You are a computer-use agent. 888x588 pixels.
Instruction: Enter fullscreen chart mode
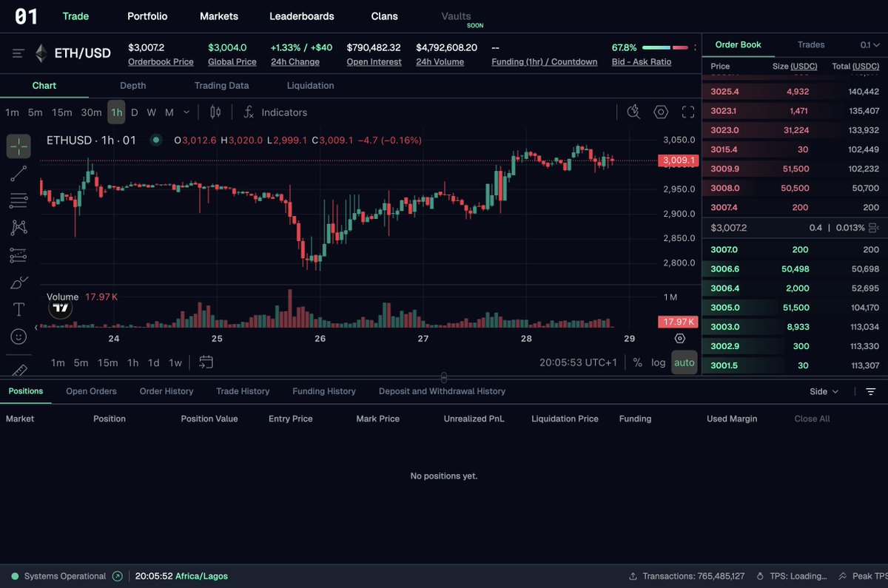pyautogui.click(x=688, y=112)
